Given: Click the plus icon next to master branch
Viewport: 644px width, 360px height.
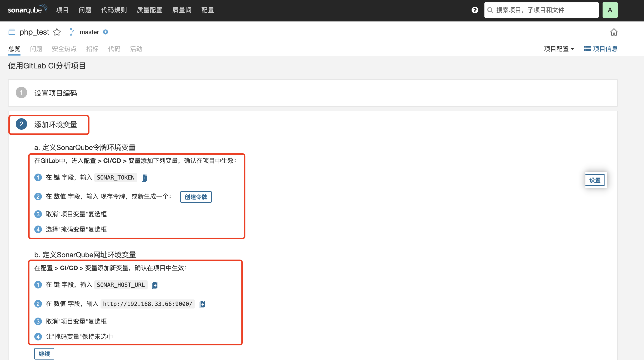Looking at the screenshot, I should (106, 32).
